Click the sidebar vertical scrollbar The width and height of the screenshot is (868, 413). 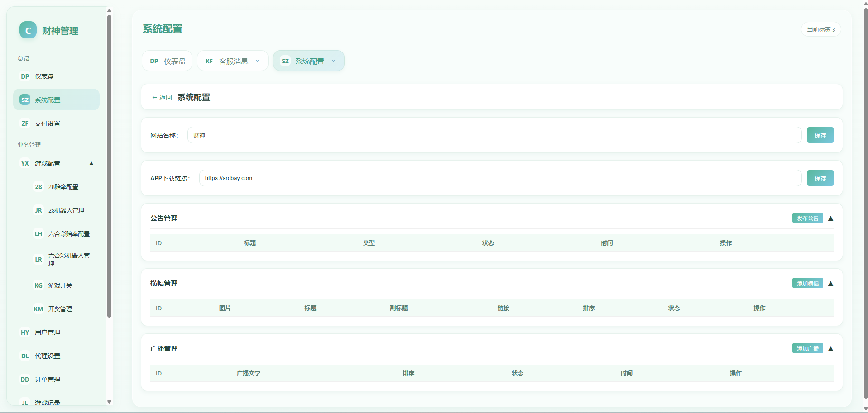coord(109,166)
